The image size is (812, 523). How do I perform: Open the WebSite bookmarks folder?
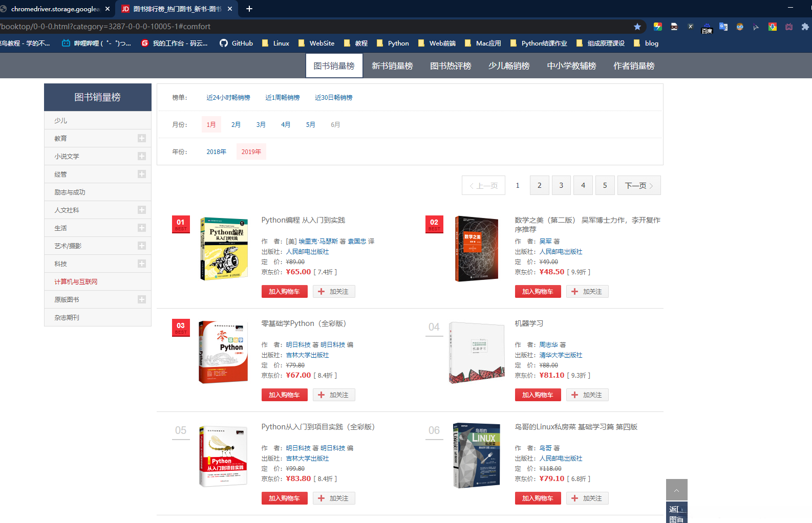[316, 43]
